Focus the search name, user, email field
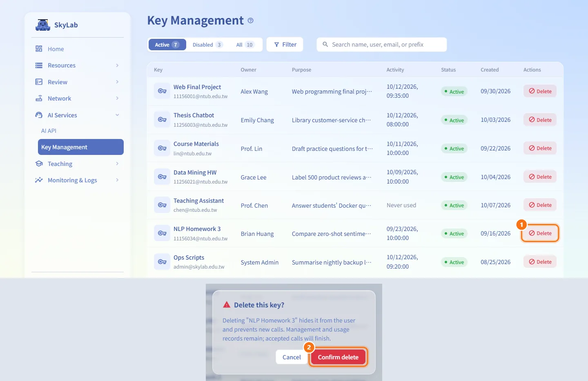Image resolution: width=588 pixels, height=381 pixels. click(x=382, y=45)
